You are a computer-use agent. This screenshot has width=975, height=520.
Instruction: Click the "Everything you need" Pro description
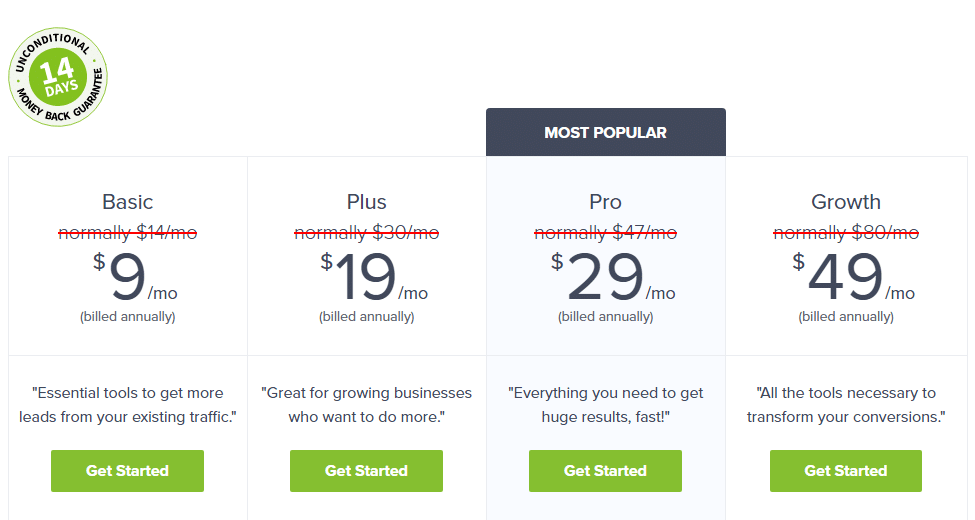(x=605, y=404)
